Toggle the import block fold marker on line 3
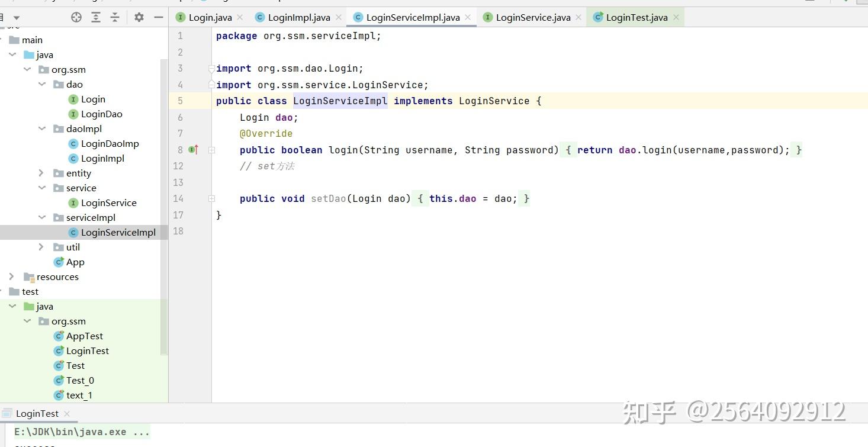868x447 pixels. [211, 69]
